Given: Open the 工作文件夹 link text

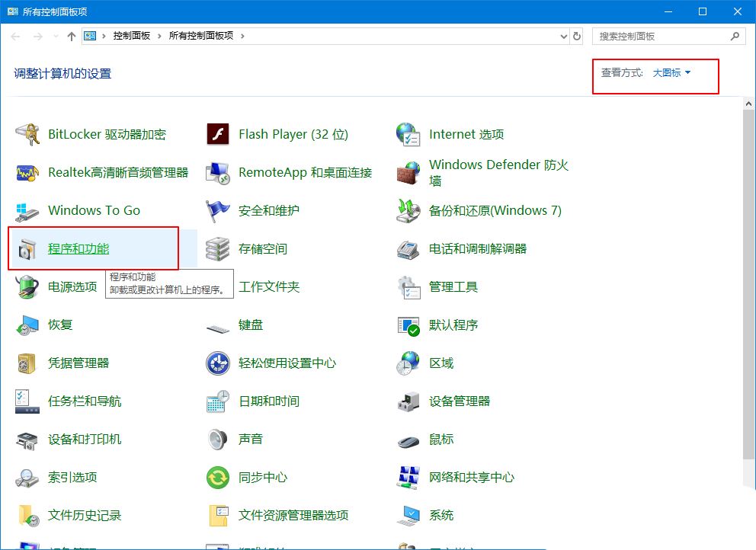Looking at the screenshot, I should click(269, 287).
